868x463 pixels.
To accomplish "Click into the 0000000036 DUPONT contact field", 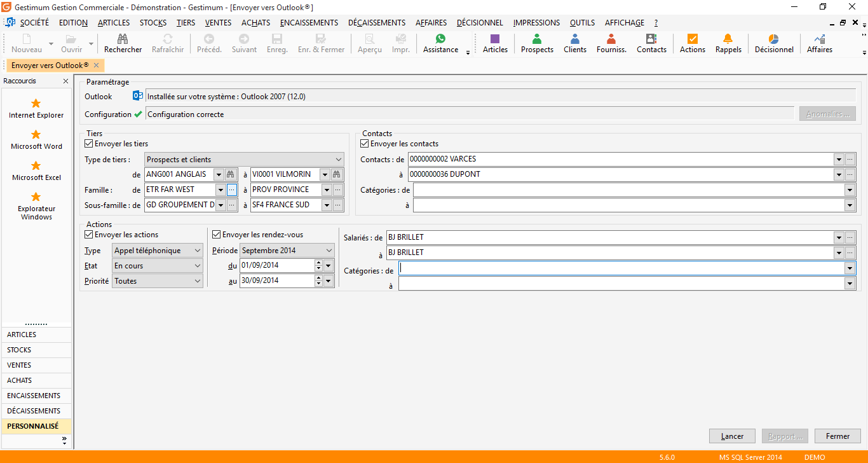I will [621, 174].
